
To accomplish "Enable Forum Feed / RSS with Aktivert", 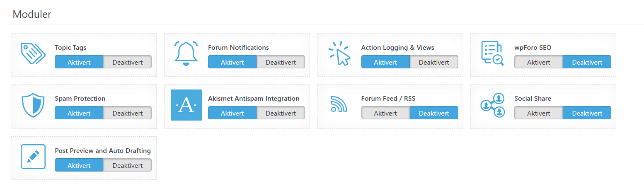I will pyautogui.click(x=385, y=113).
